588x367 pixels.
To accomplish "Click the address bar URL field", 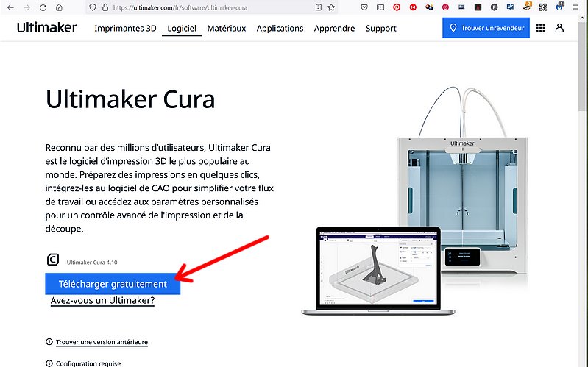I will pyautogui.click(x=212, y=7).
